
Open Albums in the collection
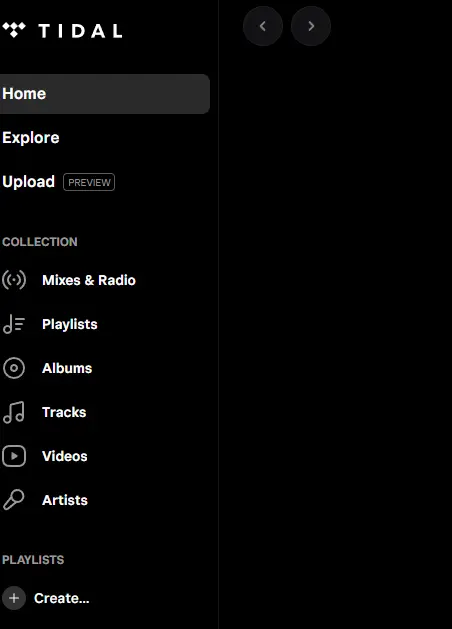[x=67, y=368]
